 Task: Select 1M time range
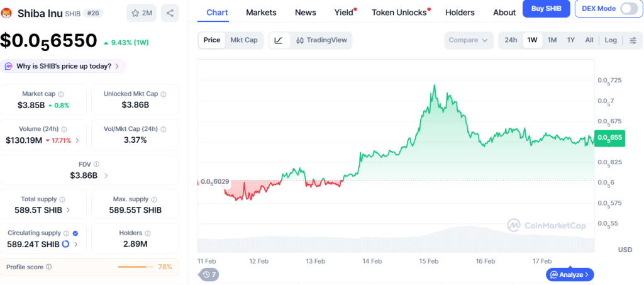point(552,40)
